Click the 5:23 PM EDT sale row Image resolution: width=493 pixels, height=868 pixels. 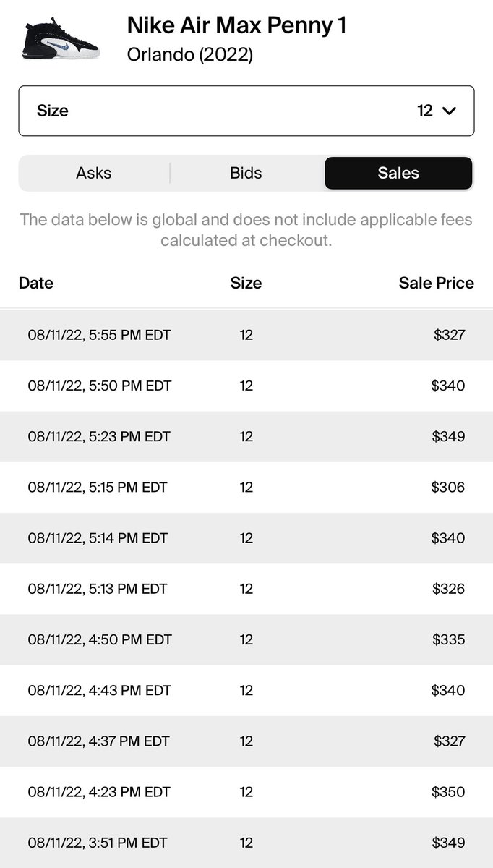[246, 437]
